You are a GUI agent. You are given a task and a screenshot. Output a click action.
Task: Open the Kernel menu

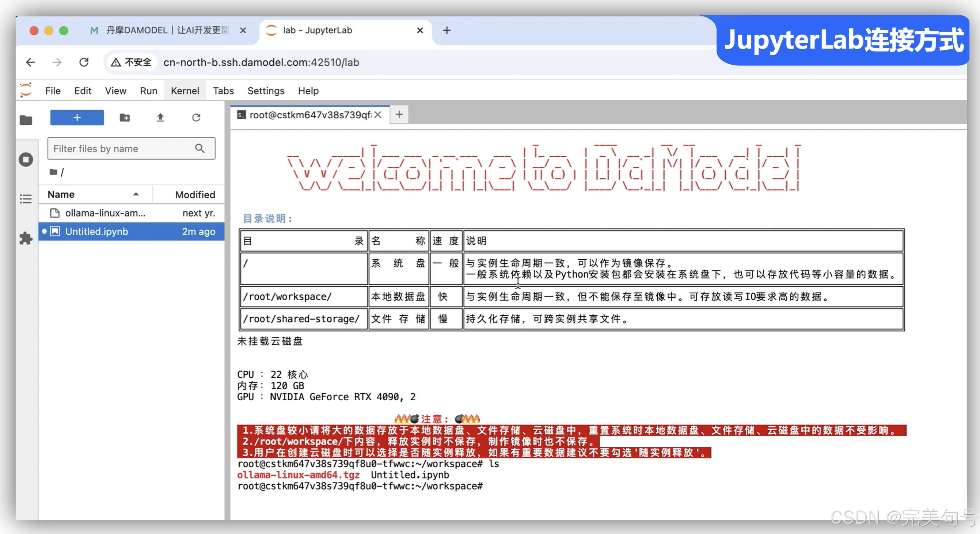(185, 91)
